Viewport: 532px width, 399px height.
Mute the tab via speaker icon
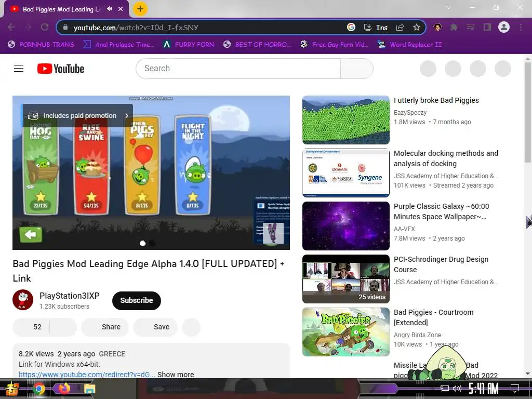pyautogui.click(x=109, y=9)
